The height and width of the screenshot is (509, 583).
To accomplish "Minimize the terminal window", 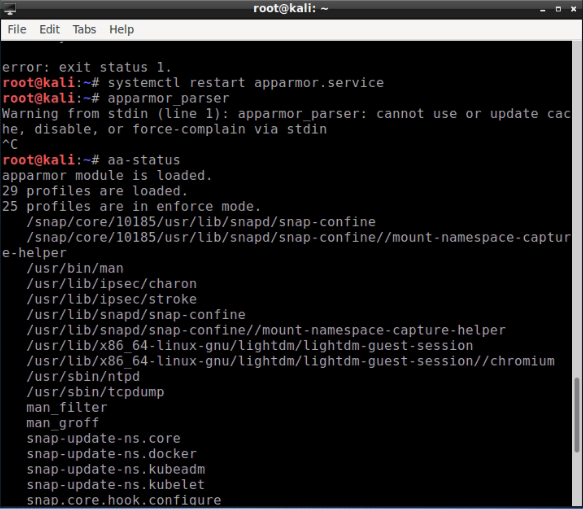I will [x=542, y=9].
